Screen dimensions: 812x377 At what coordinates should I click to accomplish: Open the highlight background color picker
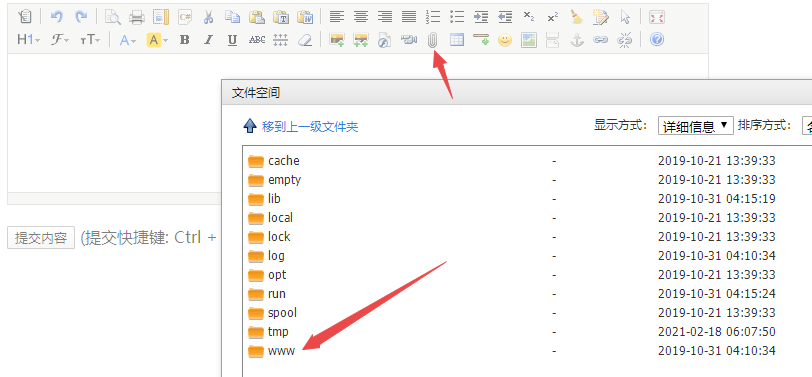(157, 40)
